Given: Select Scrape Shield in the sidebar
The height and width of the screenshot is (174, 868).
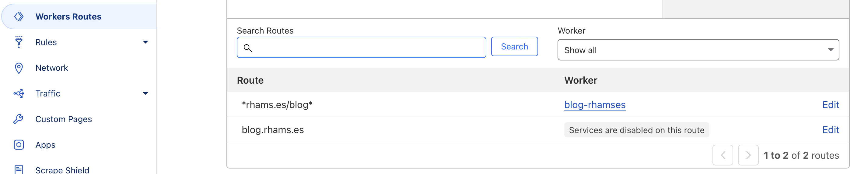Looking at the screenshot, I should pos(62,170).
